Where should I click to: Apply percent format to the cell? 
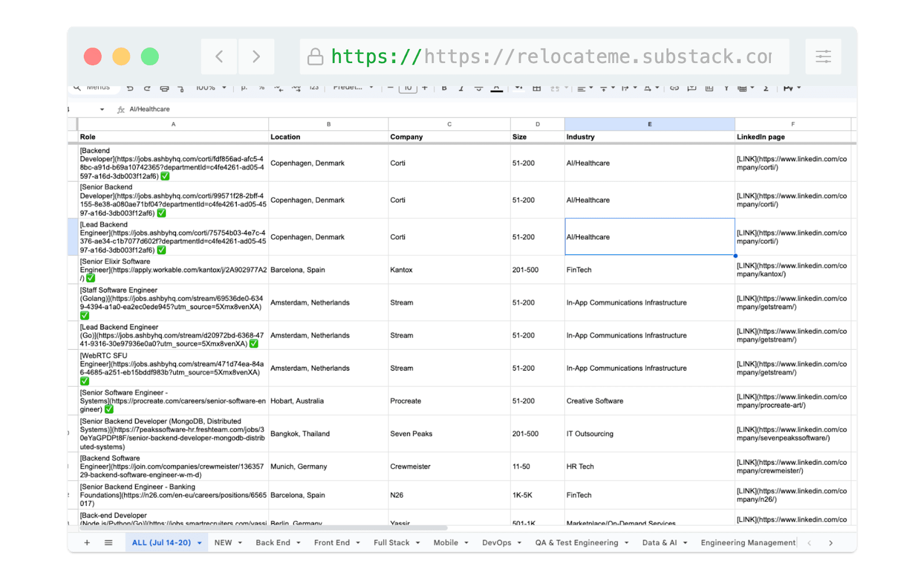[x=262, y=88]
